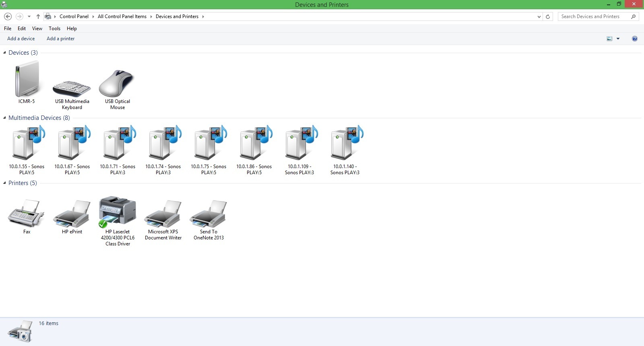Select Send To OneNote 2013 printer
This screenshot has width=644, height=346.
pyautogui.click(x=208, y=214)
